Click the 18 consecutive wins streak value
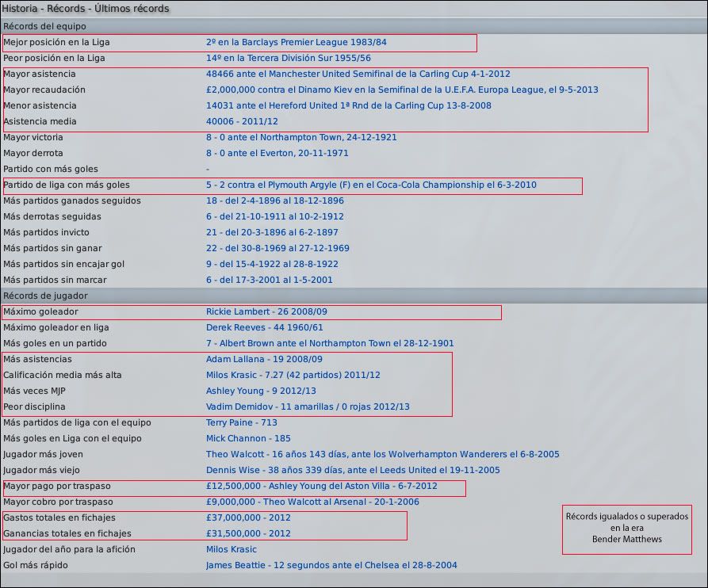Image resolution: width=708 pixels, height=588 pixels. [275, 200]
